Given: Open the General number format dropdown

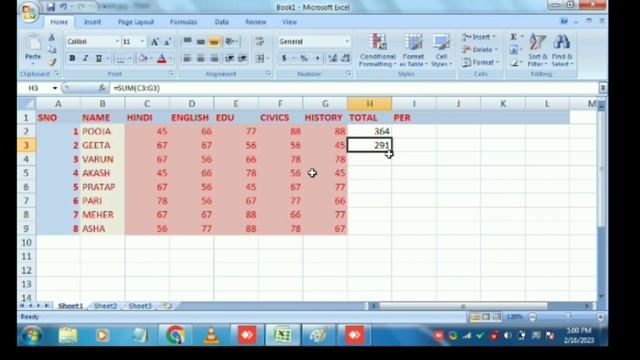Looking at the screenshot, I should [x=347, y=42].
